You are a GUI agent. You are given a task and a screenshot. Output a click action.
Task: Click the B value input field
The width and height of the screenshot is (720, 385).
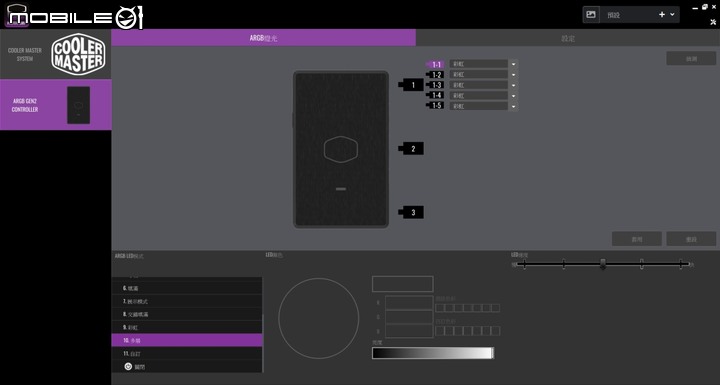[x=409, y=331]
